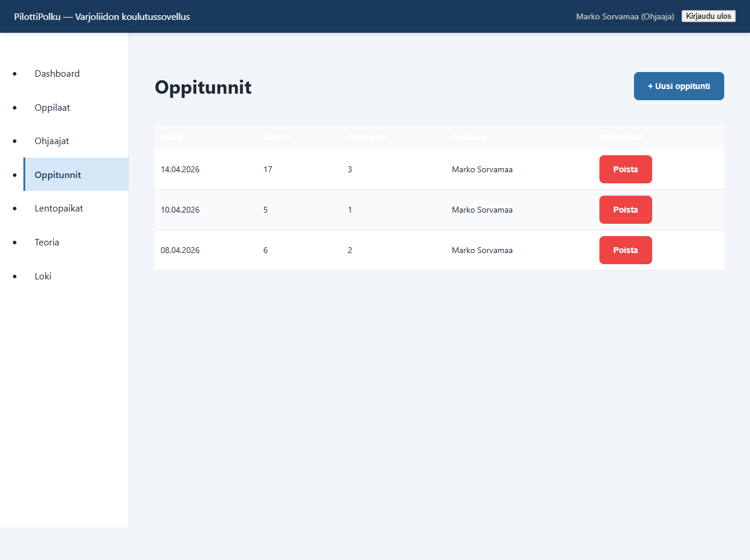Image resolution: width=750 pixels, height=560 pixels.
Task: Go to Oppilaat in the sidebar
Action: point(52,108)
